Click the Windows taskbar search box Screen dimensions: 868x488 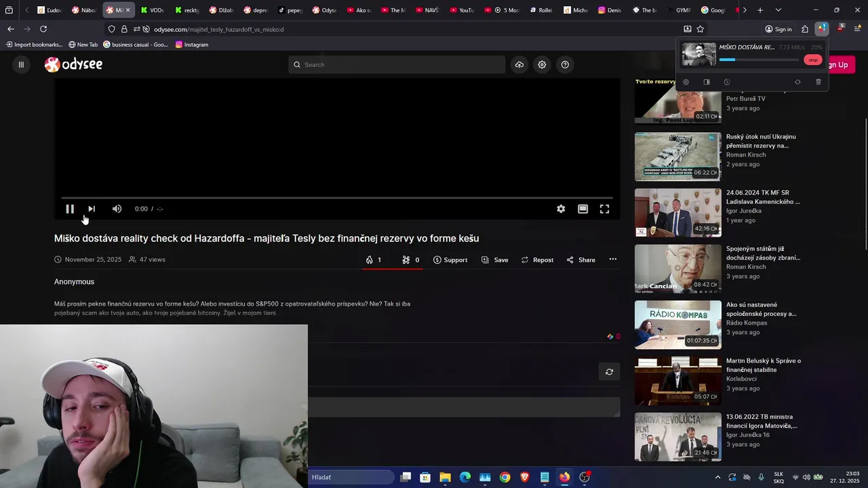point(352,477)
